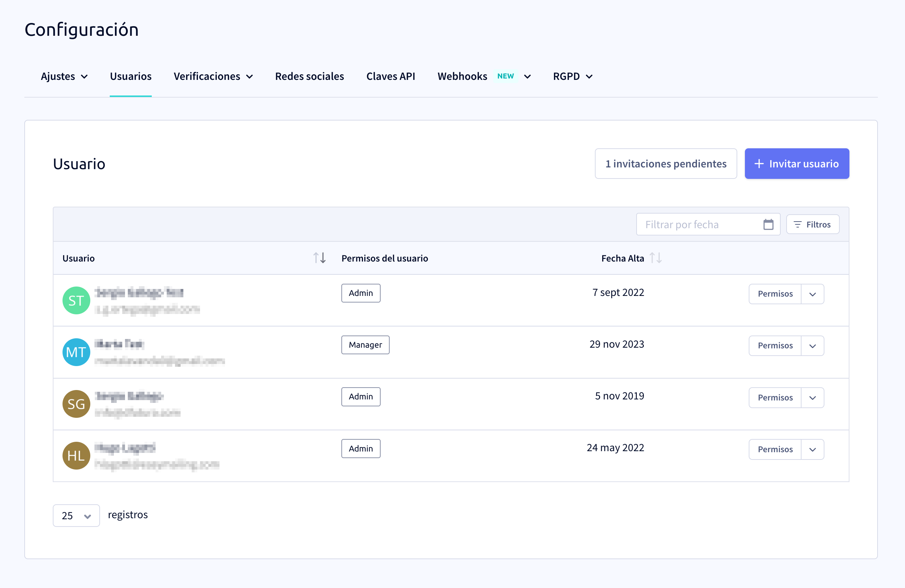
Task: Click the date 7 sept 2022
Action: [x=618, y=292]
